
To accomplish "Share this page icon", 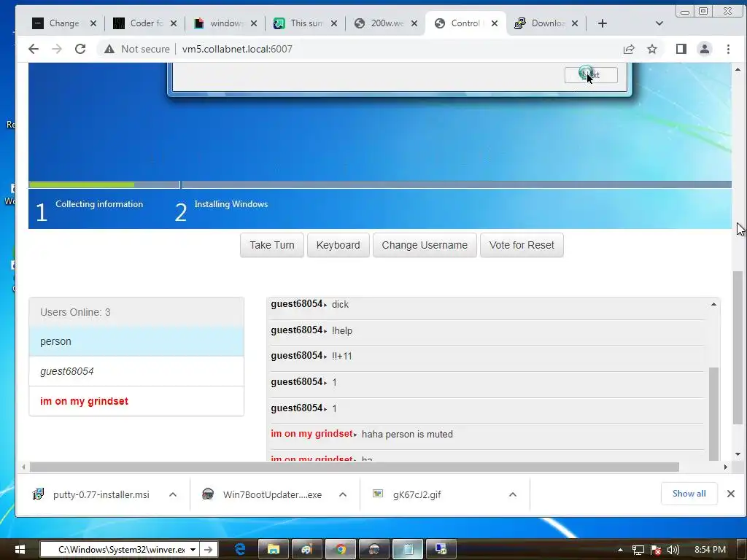I will [629, 49].
